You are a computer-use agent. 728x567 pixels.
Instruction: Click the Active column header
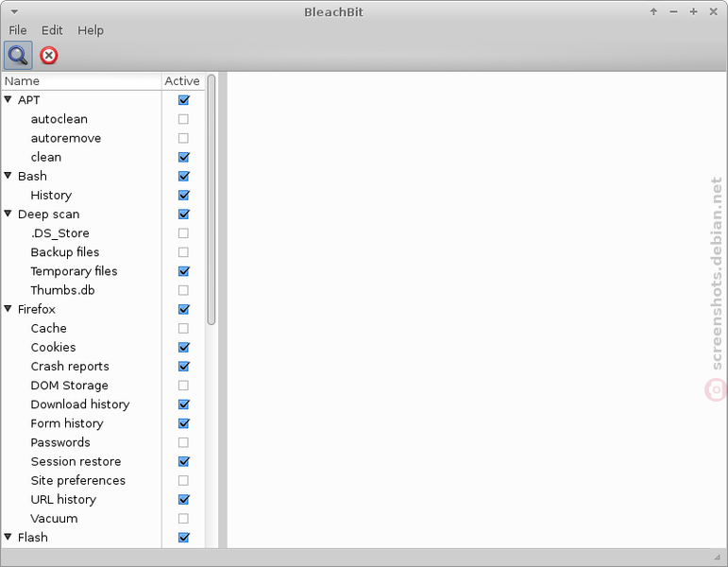183,81
